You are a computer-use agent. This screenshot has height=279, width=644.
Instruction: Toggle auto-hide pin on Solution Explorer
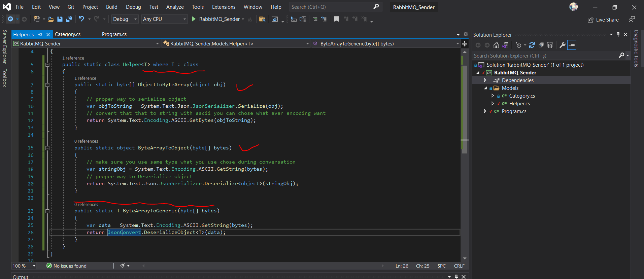[x=618, y=35]
